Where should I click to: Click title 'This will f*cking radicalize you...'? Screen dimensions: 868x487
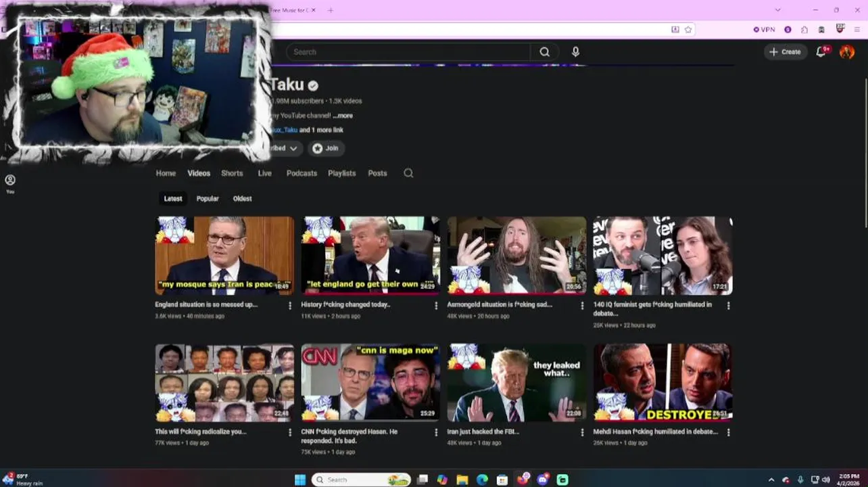click(201, 432)
